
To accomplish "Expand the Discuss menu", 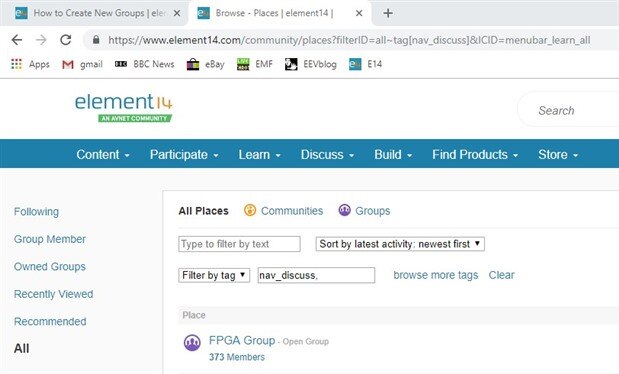I will pos(327,154).
